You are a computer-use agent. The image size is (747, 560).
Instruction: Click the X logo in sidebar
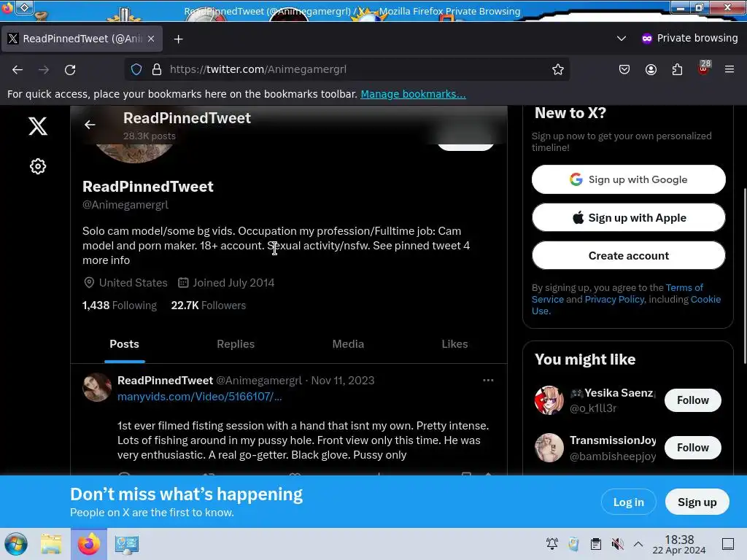[38, 126]
